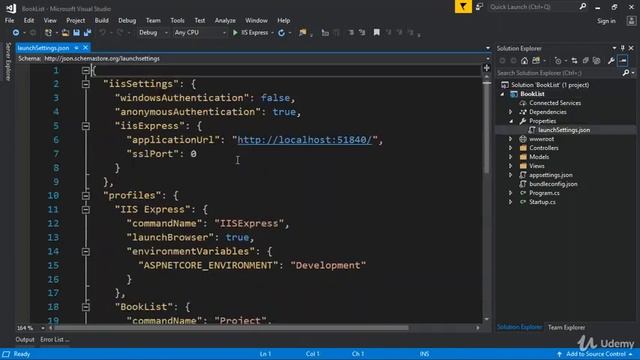Viewport: 640px width, 360px height.
Task: Select appsettings.json in Solution Explorer
Action: tap(551, 175)
